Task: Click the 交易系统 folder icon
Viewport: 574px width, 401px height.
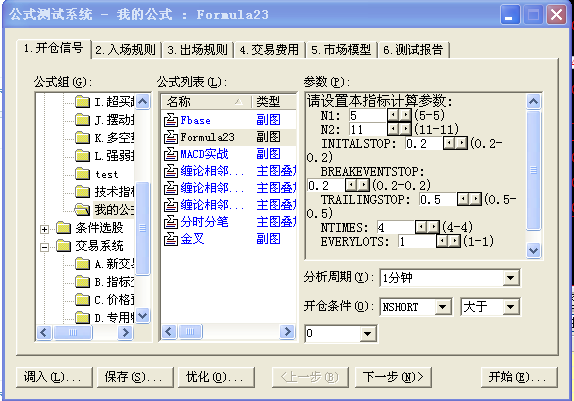Action: (64, 246)
